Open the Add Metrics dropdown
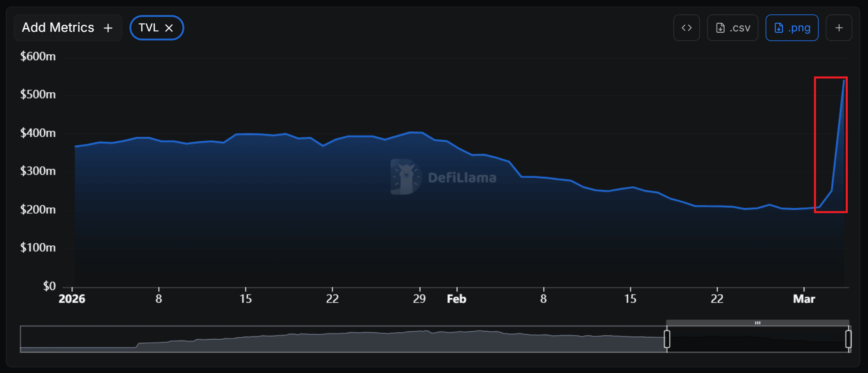Image resolution: width=868 pixels, height=373 pixels. tap(58, 28)
